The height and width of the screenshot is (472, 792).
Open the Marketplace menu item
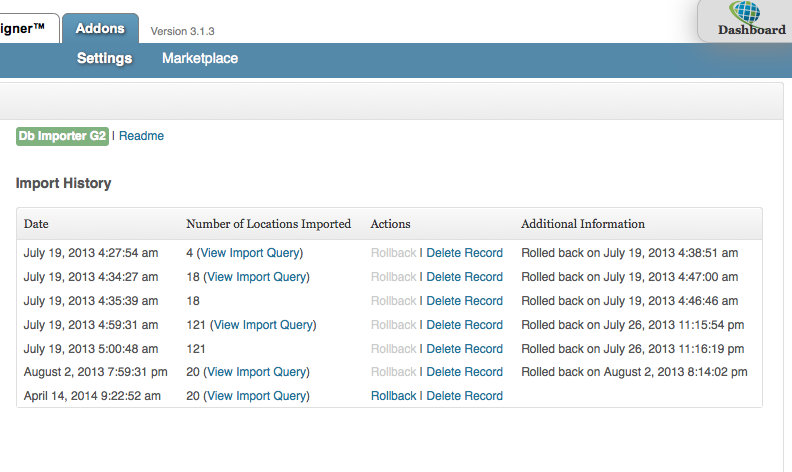pos(200,58)
